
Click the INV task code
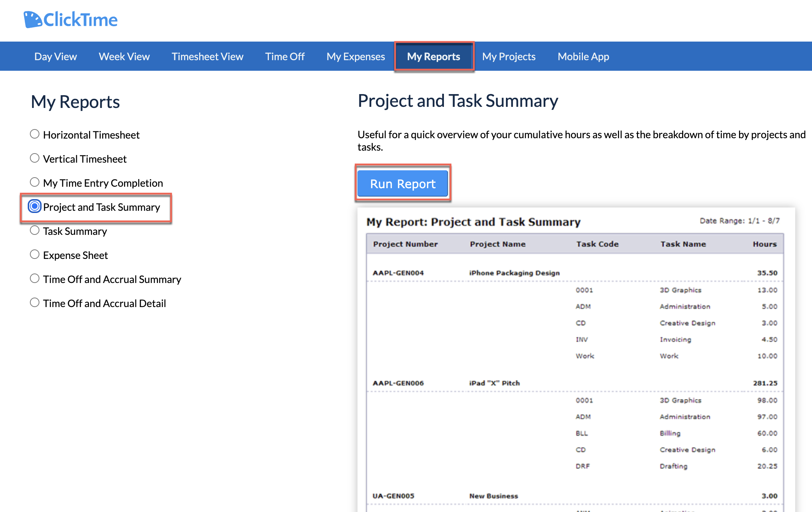[x=581, y=340]
